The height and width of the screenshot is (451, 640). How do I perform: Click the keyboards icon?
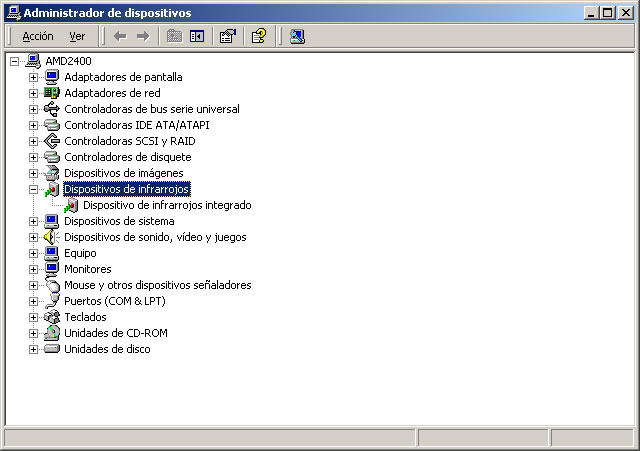(x=52, y=317)
